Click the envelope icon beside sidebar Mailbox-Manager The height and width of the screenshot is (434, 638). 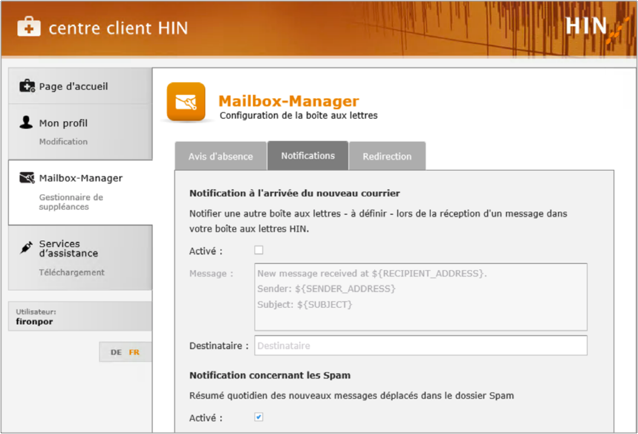[x=27, y=178]
